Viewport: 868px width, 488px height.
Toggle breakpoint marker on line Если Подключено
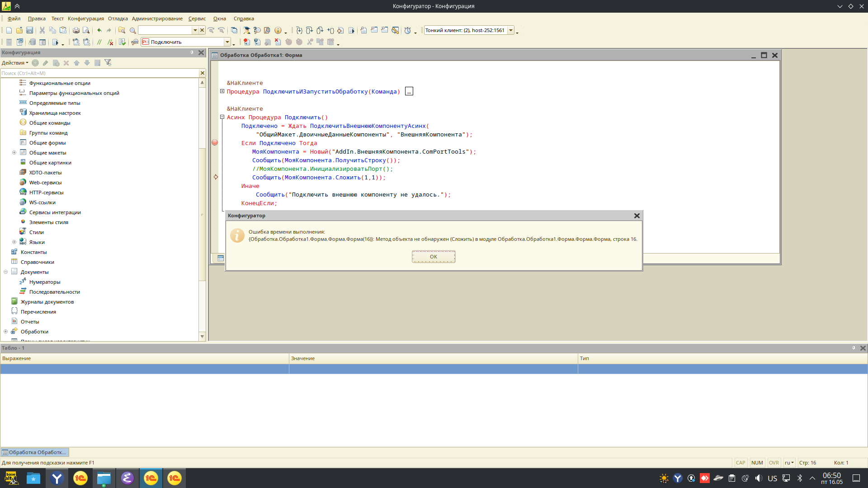[215, 142]
